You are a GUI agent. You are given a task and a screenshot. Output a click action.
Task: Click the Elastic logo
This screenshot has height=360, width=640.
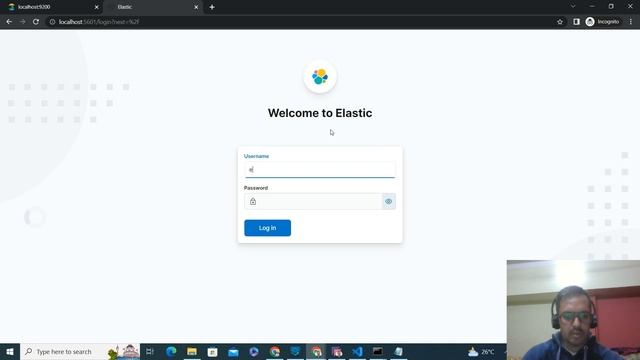320,77
